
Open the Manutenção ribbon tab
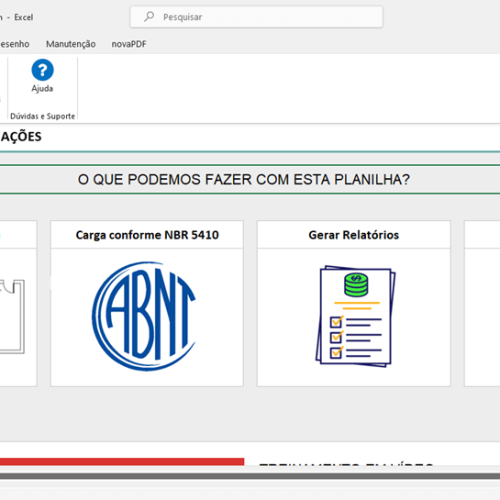tap(71, 44)
